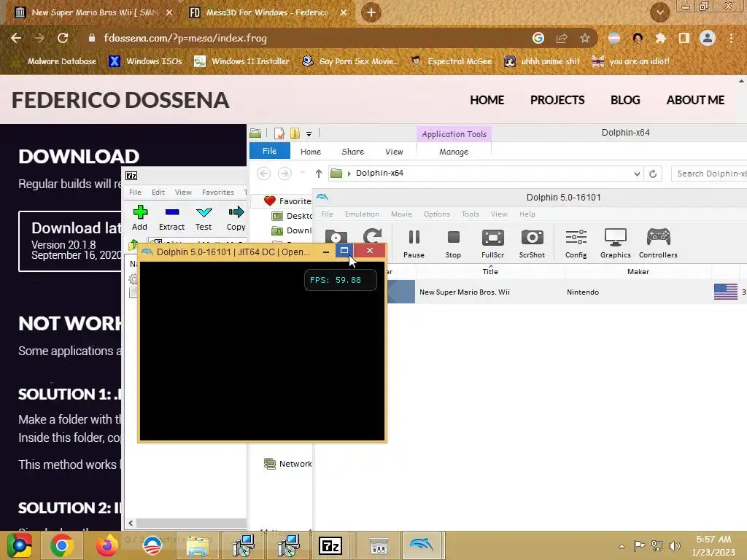The width and height of the screenshot is (747, 560).
Task: Go to PROJECTS on Federico Dossena site
Action: click(557, 100)
